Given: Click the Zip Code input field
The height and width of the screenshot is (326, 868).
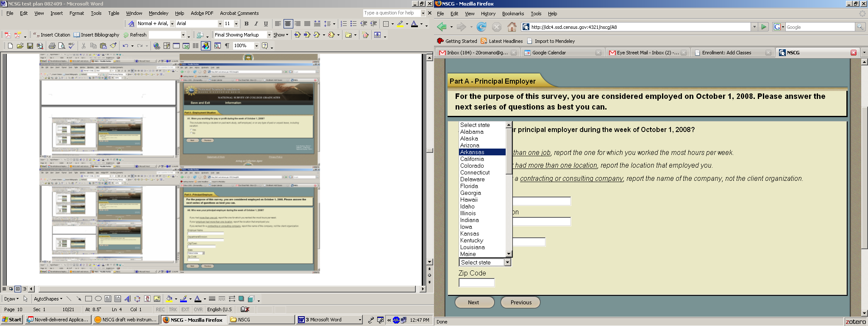Looking at the screenshot, I should 476,283.
